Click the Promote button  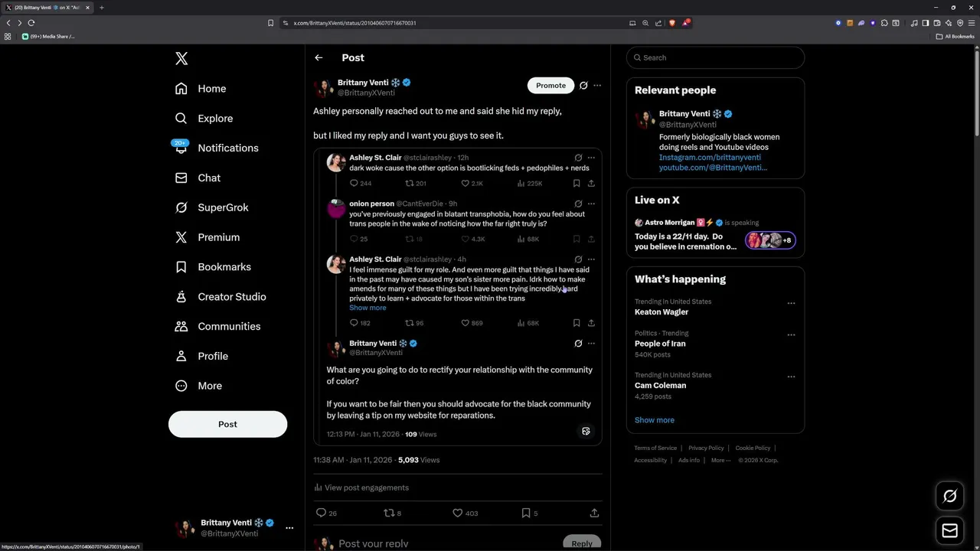[x=550, y=85]
